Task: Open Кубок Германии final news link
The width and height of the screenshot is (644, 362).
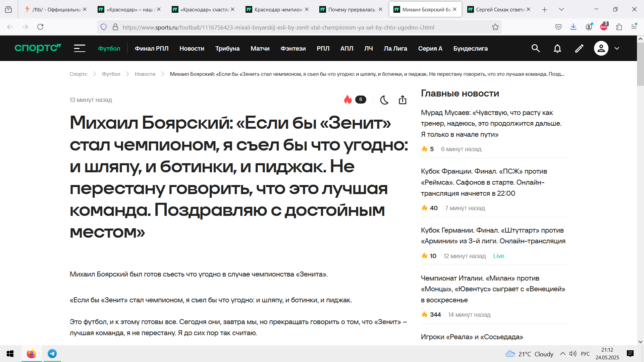Action: click(x=493, y=236)
